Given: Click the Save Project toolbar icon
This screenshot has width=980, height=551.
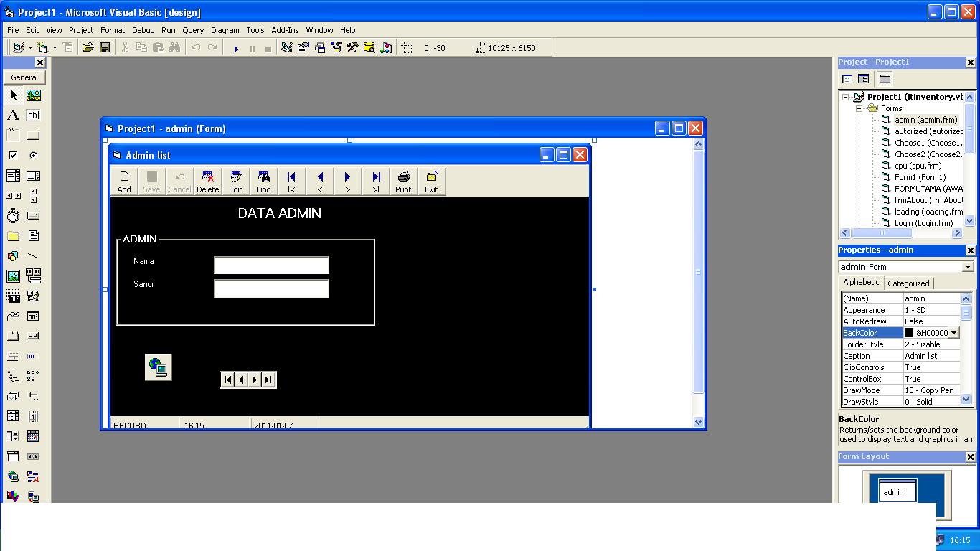Looking at the screenshot, I should 105,47.
